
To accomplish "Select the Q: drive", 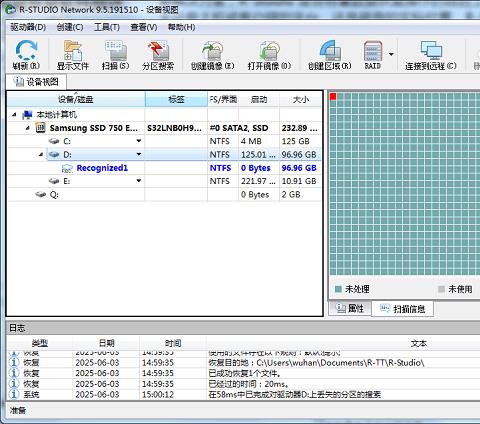I will coord(164,195).
